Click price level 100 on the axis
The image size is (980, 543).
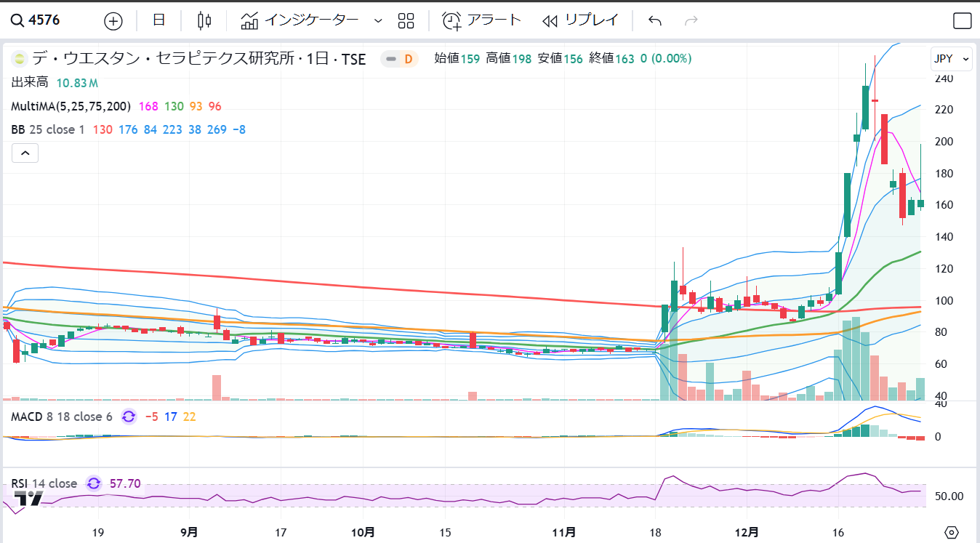tap(944, 300)
